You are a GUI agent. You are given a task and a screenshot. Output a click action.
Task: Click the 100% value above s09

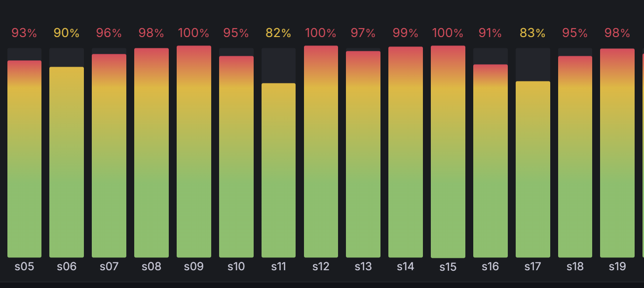[194, 33]
